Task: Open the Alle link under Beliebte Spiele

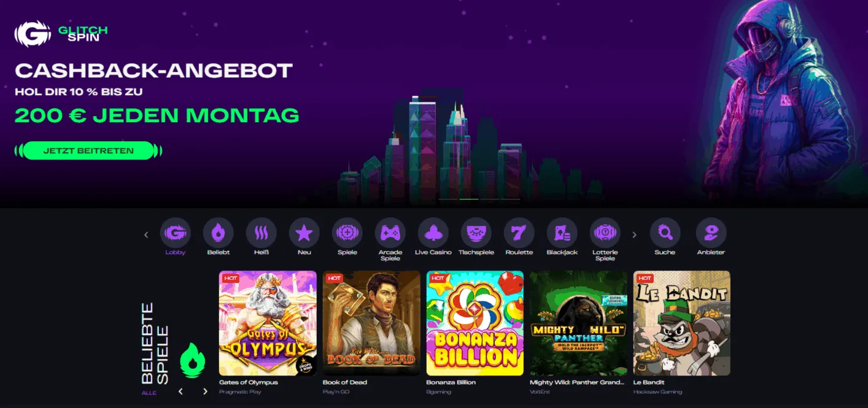Action: [x=149, y=393]
